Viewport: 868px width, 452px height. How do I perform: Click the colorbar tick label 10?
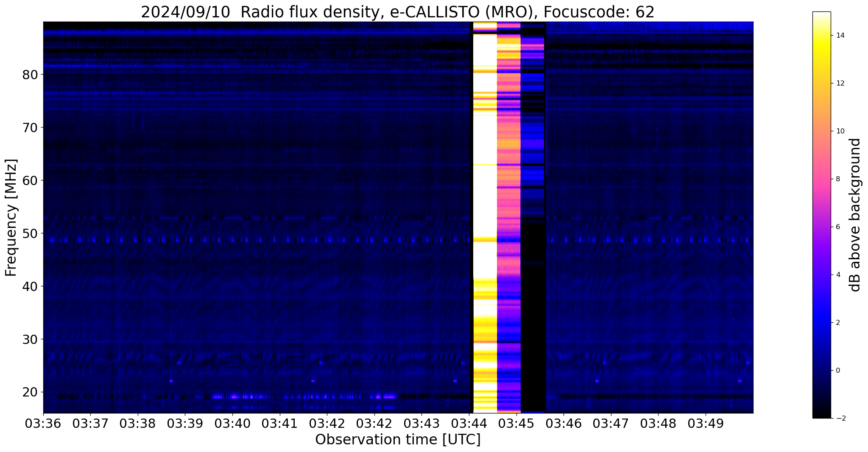coord(840,131)
